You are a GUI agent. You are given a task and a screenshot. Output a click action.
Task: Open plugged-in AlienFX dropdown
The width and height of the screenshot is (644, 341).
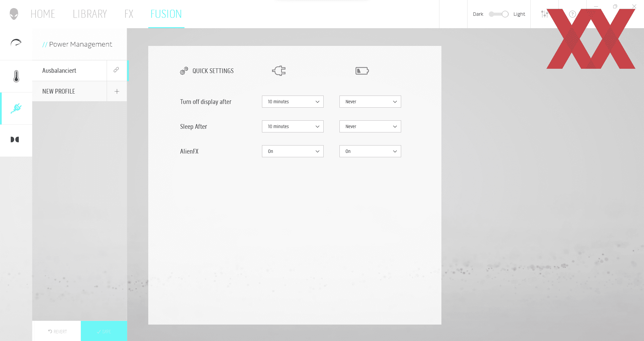[293, 151]
